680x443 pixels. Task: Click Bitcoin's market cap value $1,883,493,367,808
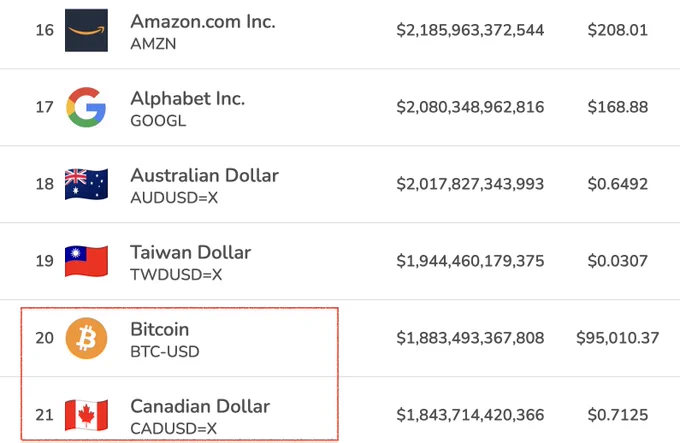click(470, 338)
